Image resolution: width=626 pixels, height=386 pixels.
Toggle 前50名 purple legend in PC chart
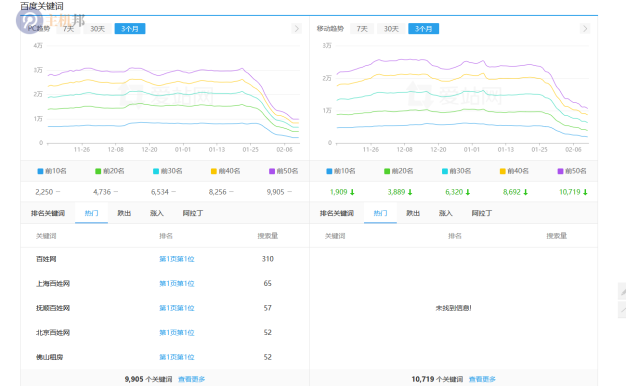coord(283,171)
